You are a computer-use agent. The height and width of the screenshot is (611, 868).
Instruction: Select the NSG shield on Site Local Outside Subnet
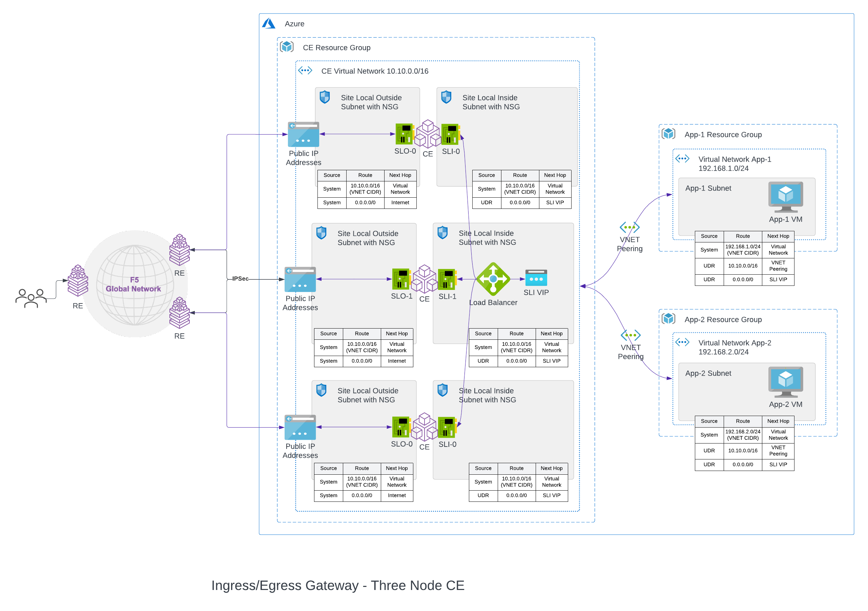pos(324,97)
